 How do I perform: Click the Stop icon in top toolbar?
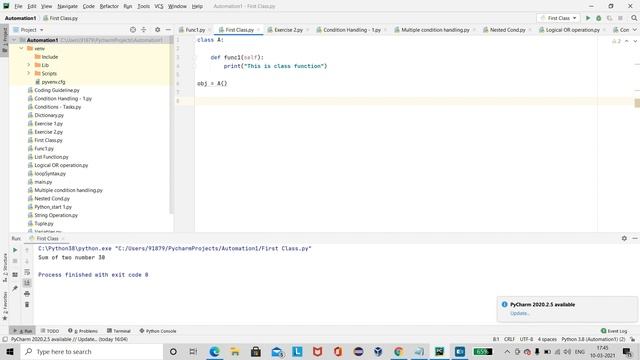[x=620, y=18]
